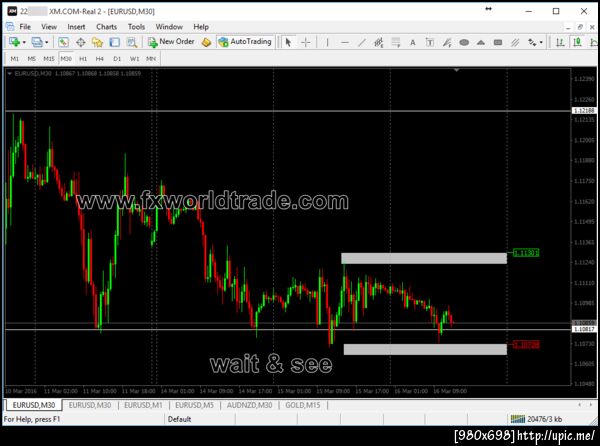Open the Insert menu

pyautogui.click(x=76, y=27)
